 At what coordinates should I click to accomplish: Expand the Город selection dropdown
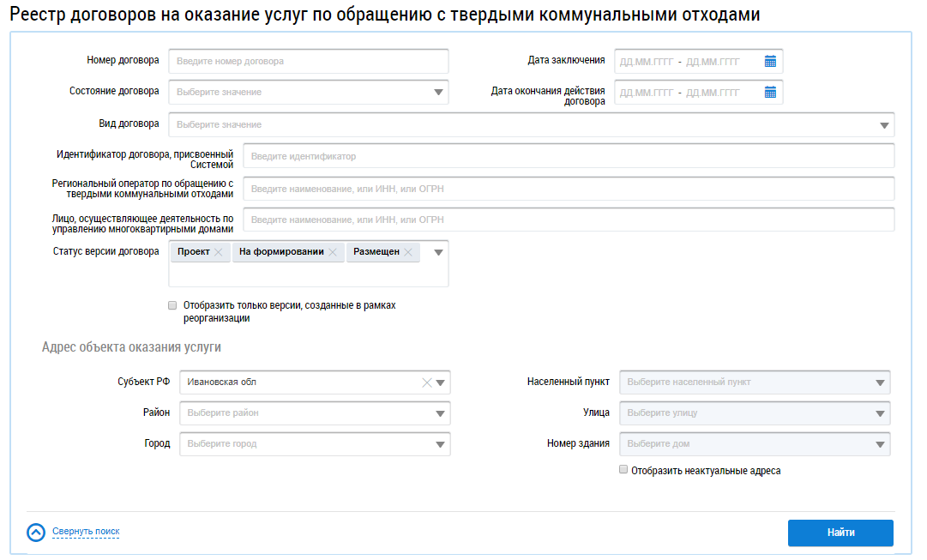[x=440, y=444]
